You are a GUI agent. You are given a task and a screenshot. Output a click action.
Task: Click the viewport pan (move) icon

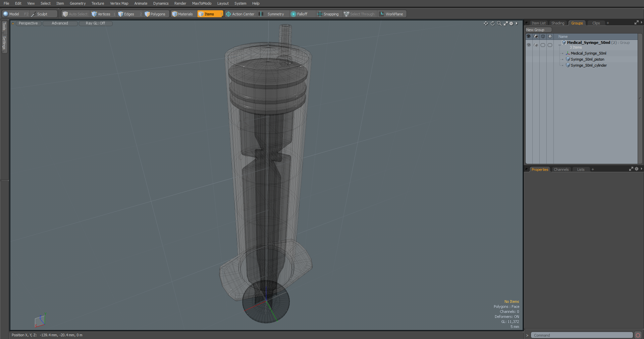tap(486, 23)
